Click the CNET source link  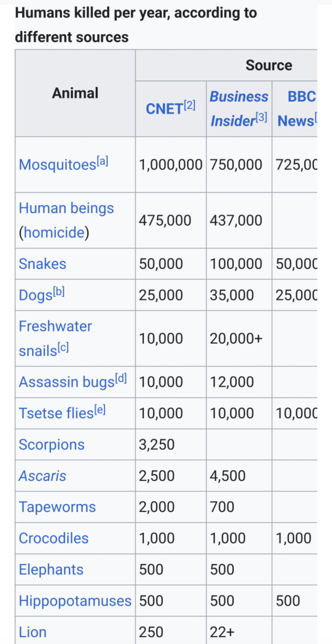pos(164,109)
